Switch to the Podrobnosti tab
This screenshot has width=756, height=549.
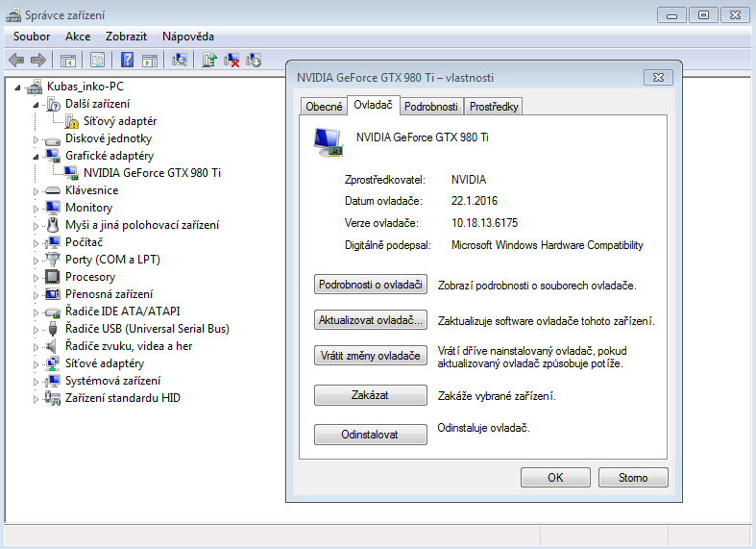coord(431,106)
